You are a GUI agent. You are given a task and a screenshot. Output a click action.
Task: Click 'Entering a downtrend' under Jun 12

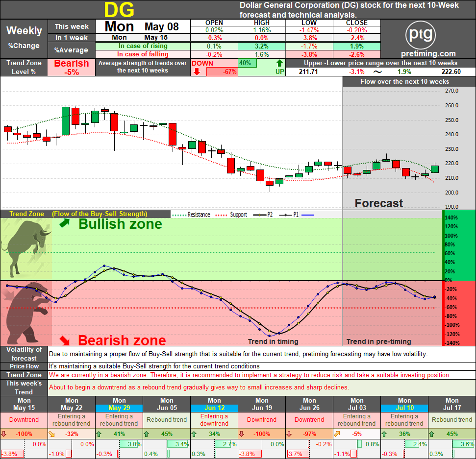pyautogui.click(x=214, y=420)
